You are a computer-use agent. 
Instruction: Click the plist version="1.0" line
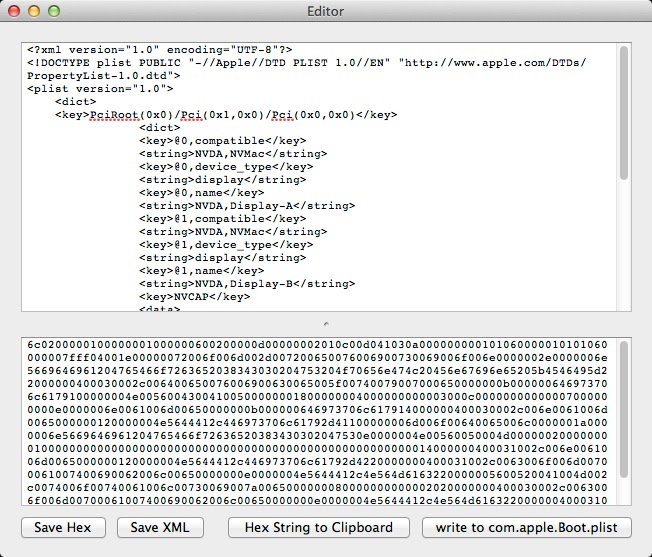pyautogui.click(x=100, y=89)
